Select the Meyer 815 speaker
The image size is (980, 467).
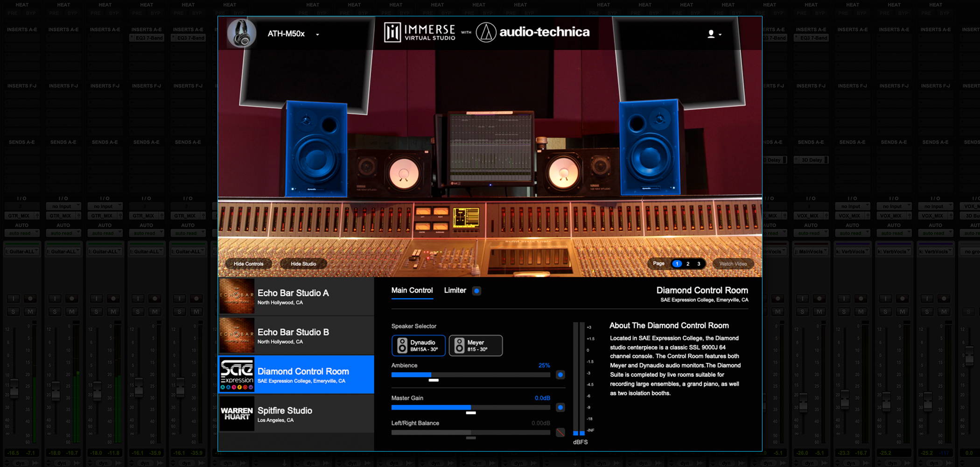pos(476,346)
